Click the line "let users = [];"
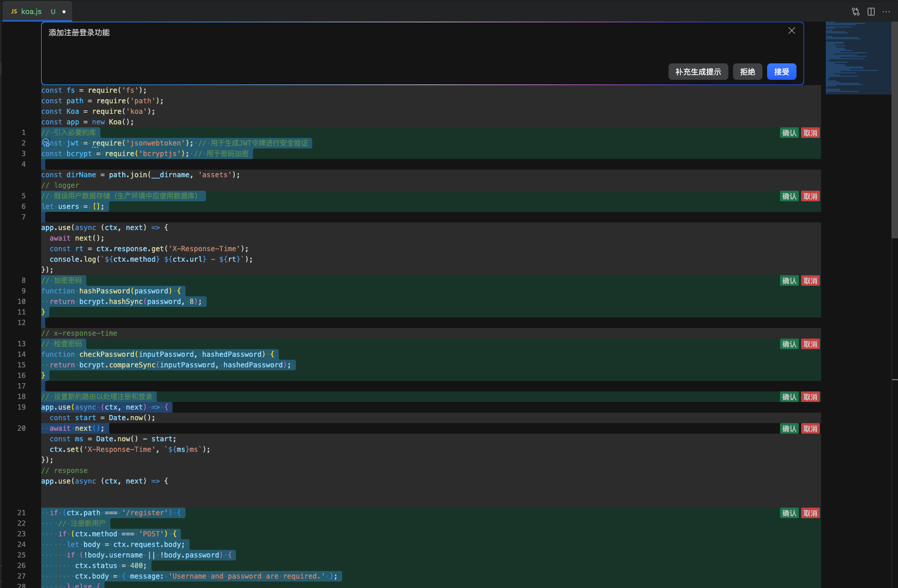898x588 pixels. 73,207
